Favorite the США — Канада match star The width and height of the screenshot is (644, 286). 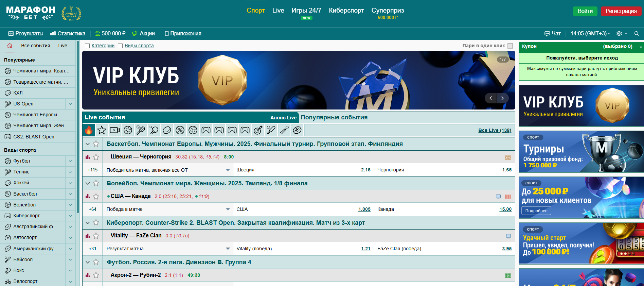coord(96,197)
